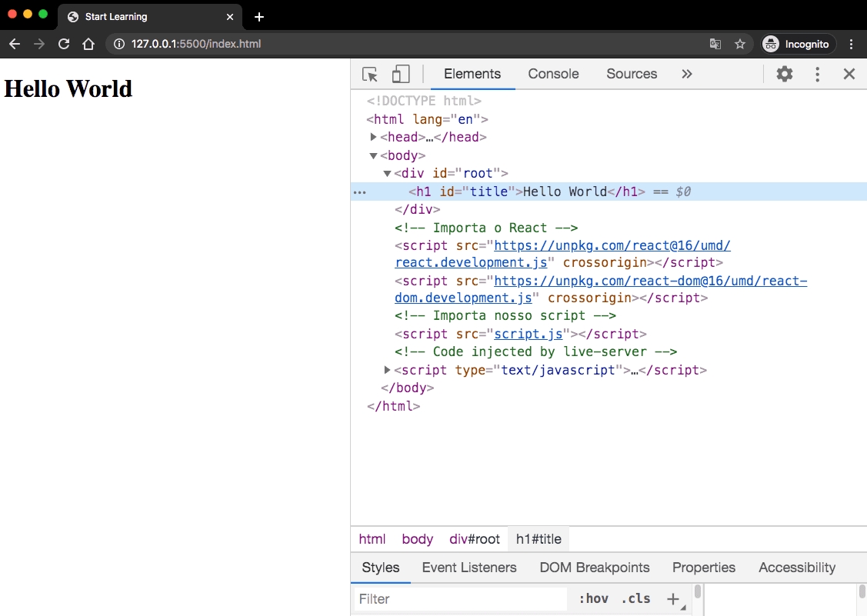This screenshot has height=616, width=867.
Task: Open the Event Listeners tab
Action: pos(469,568)
